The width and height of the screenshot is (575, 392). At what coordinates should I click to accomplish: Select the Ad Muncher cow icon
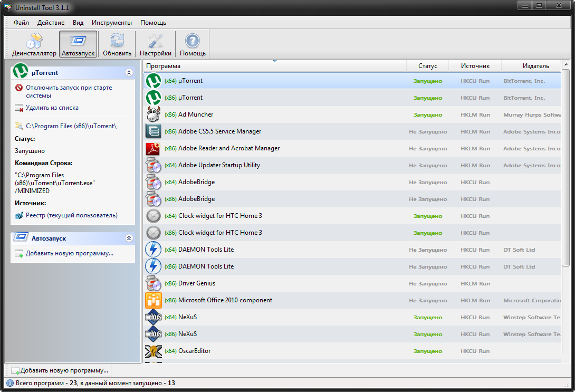(153, 114)
